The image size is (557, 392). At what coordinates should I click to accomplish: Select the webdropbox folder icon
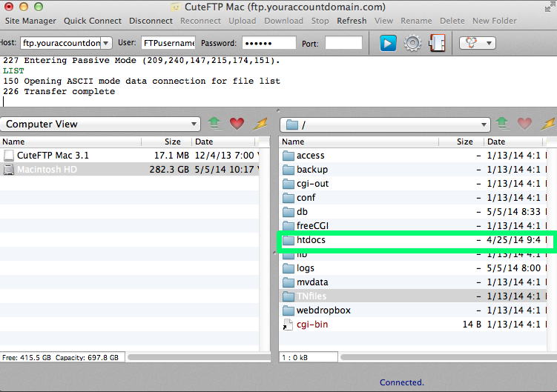pyautogui.click(x=289, y=310)
